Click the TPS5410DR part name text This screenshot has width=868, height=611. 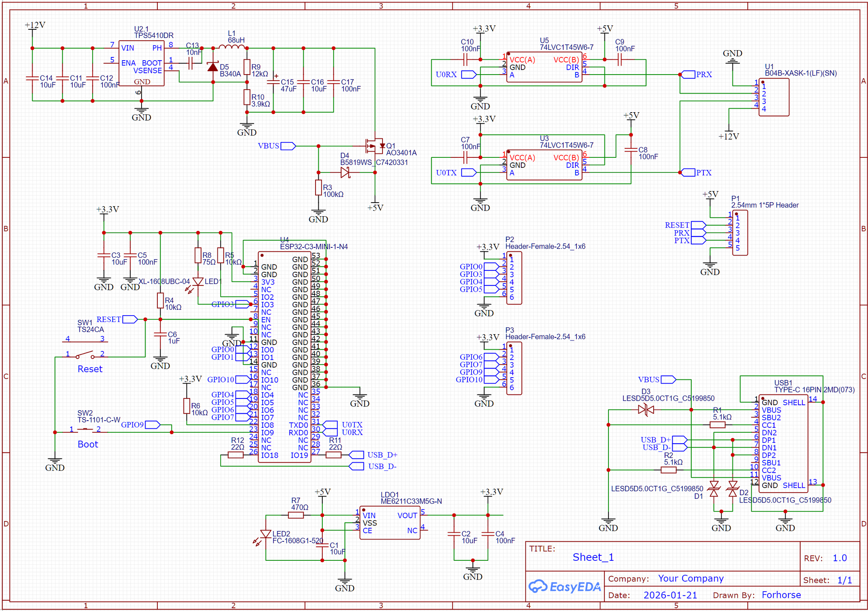(x=154, y=35)
